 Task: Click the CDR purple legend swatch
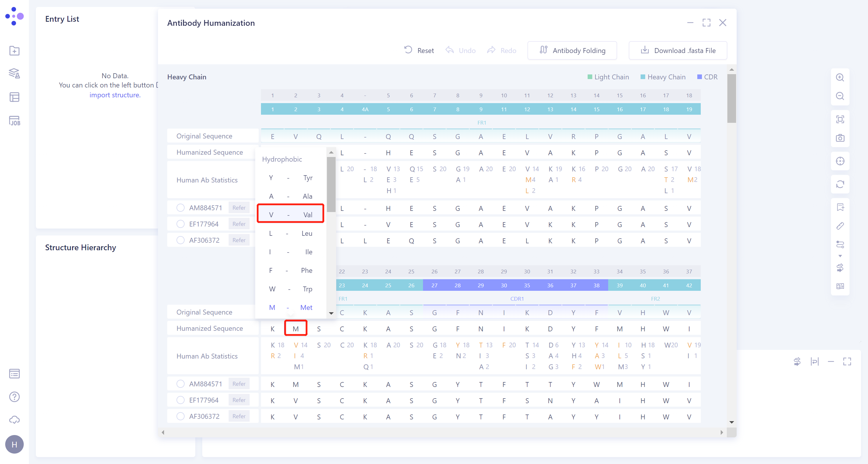pos(700,77)
